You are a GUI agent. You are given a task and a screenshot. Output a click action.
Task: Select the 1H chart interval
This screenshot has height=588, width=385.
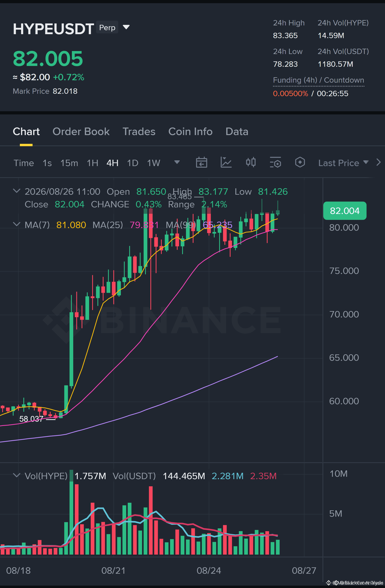click(92, 163)
